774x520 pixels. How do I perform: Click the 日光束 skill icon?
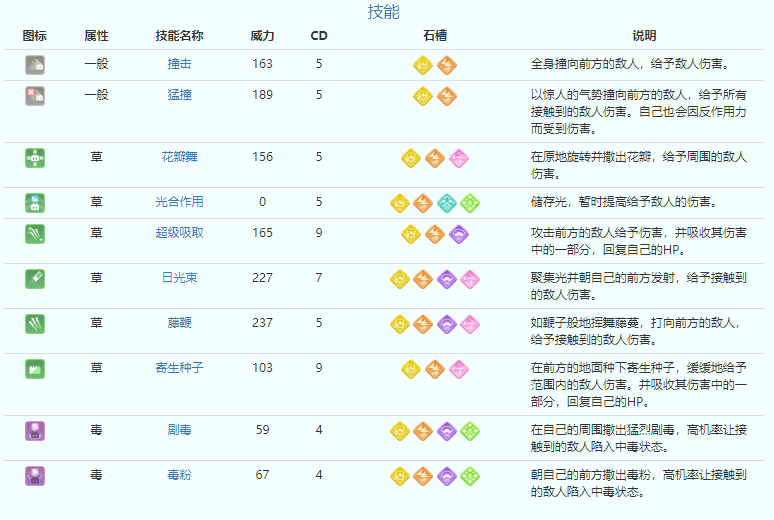click(x=35, y=279)
